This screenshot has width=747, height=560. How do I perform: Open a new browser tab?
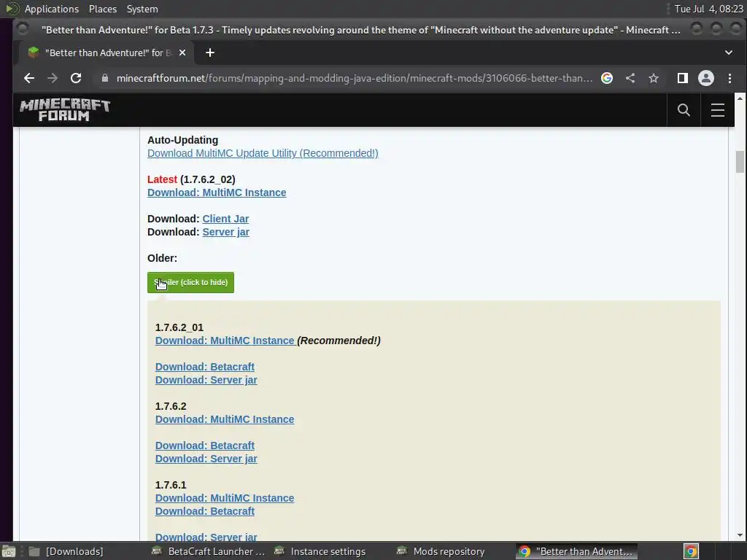click(210, 52)
